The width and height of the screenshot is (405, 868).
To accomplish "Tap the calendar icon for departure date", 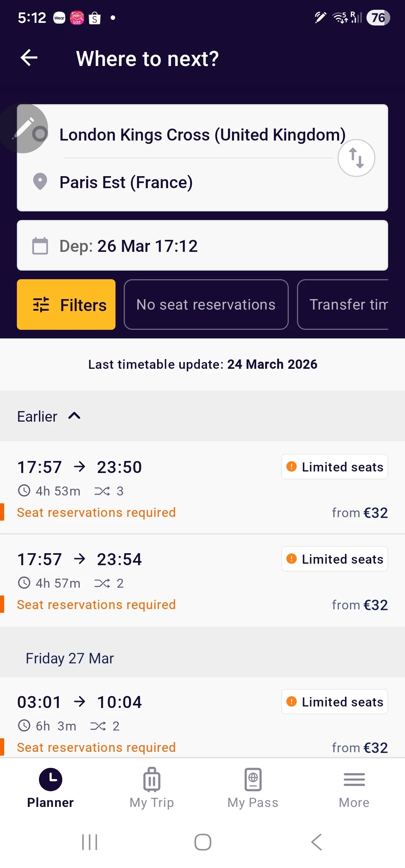I will [40, 246].
